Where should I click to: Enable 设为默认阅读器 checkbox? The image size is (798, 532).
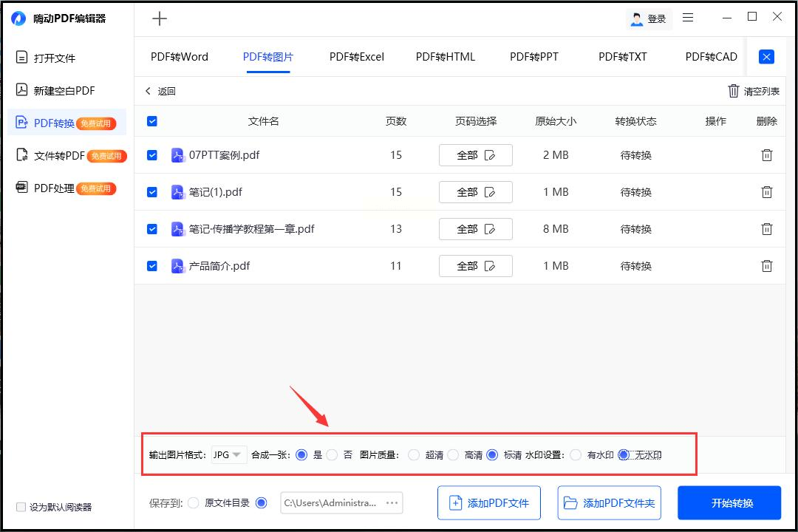[21, 507]
